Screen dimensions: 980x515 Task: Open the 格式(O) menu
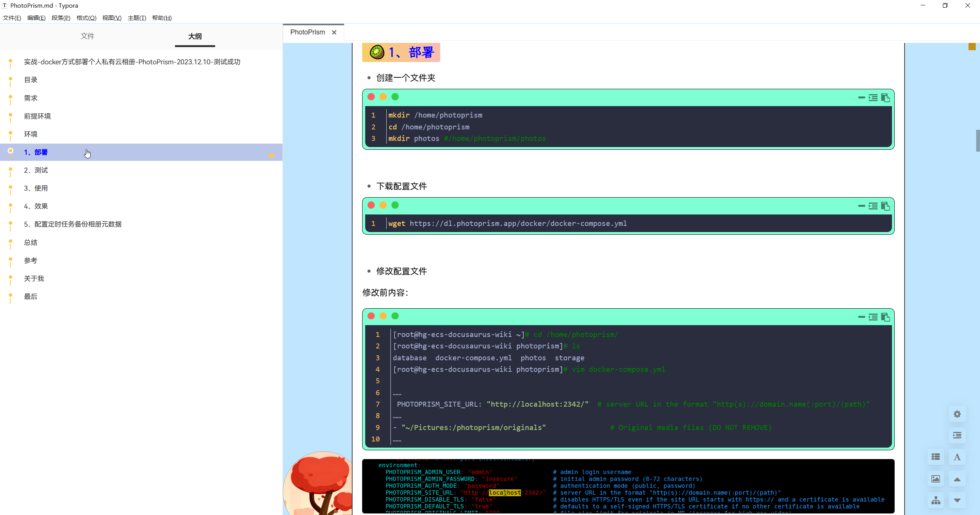[86, 18]
